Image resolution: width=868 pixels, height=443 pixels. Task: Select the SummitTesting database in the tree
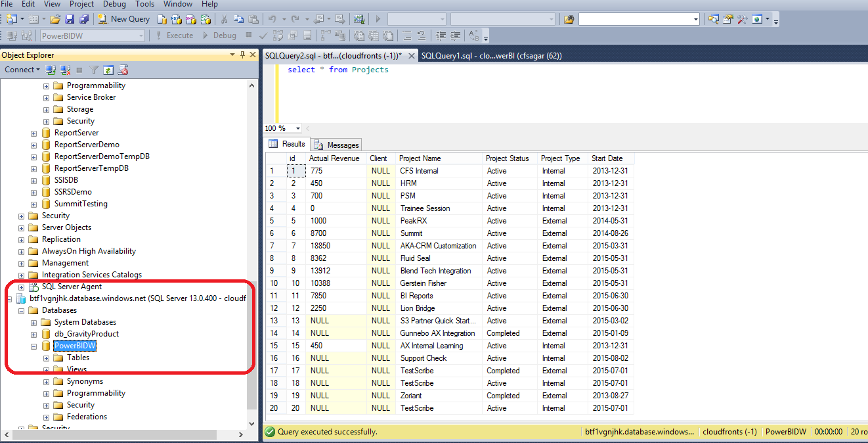point(81,204)
